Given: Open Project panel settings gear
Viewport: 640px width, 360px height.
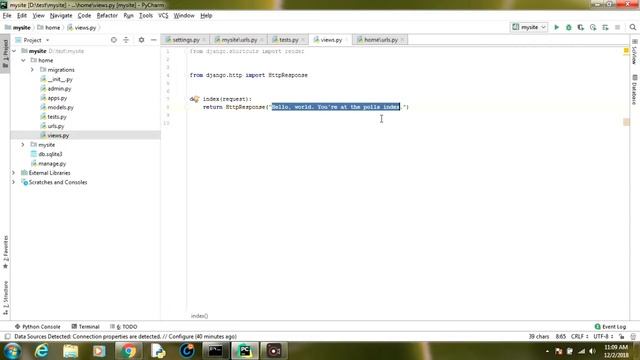Looking at the screenshot, I should (x=141, y=40).
